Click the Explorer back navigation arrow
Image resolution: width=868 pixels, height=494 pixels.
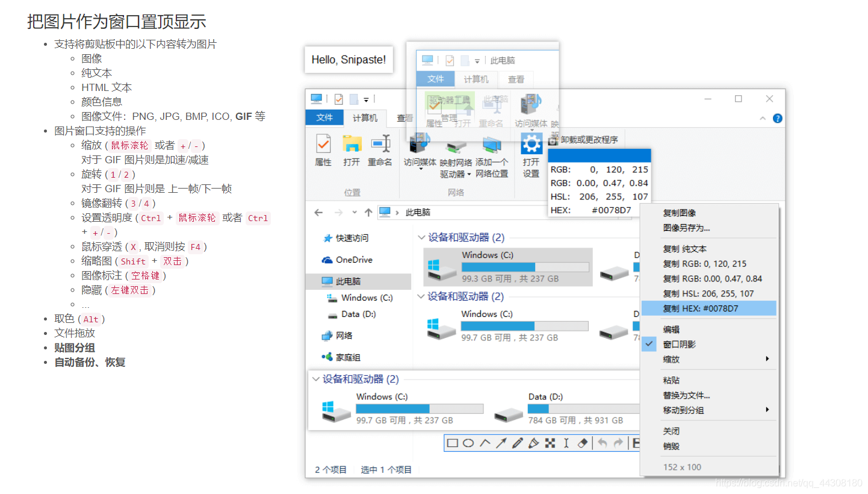tap(318, 213)
